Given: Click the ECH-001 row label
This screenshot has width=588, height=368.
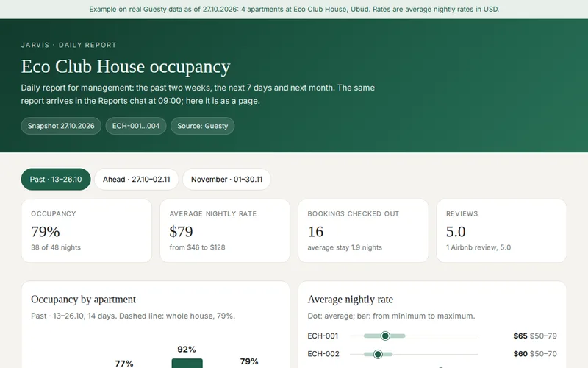Looking at the screenshot, I should tap(323, 336).
